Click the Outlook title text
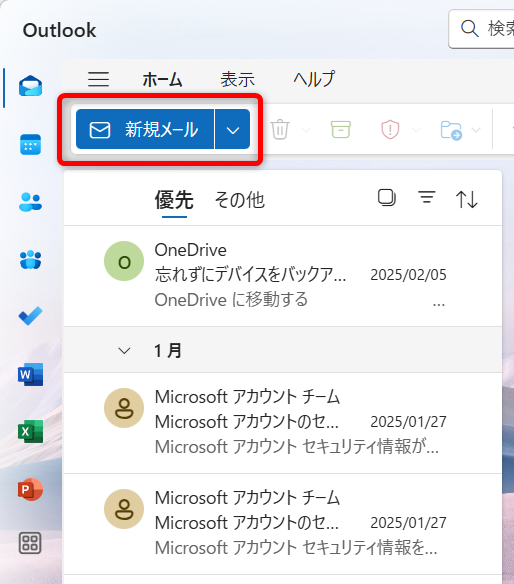514x584 pixels. [60, 30]
